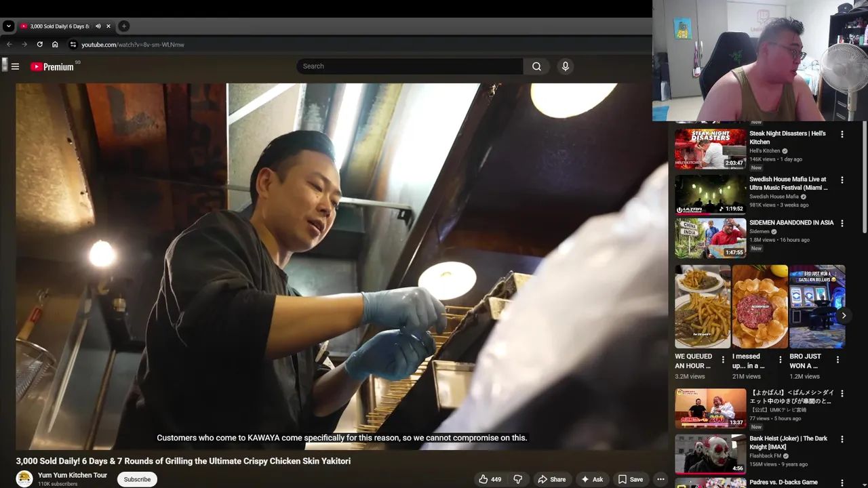
Task: Click inside the YouTube Search field
Action: pos(410,66)
